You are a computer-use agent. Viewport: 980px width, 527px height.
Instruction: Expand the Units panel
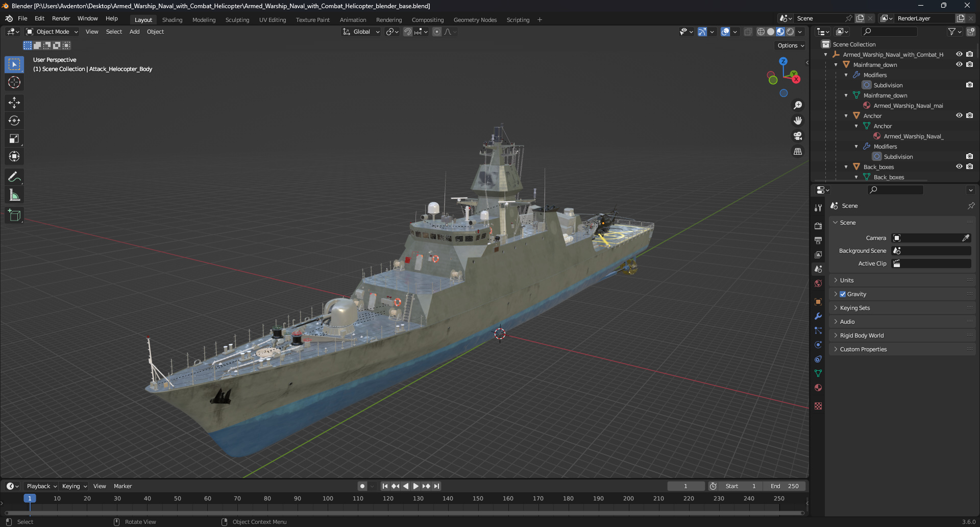click(902, 280)
